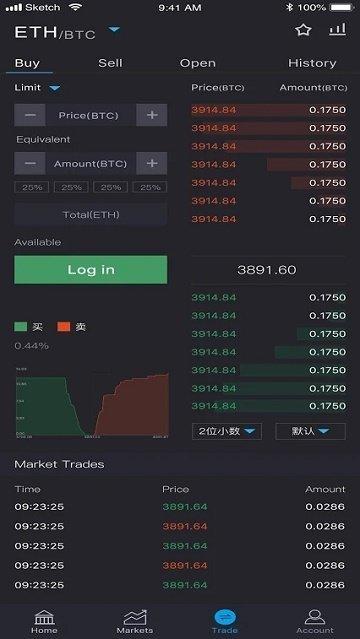
Task: Open the 2位小数 decimals dropdown
Action: point(227,431)
